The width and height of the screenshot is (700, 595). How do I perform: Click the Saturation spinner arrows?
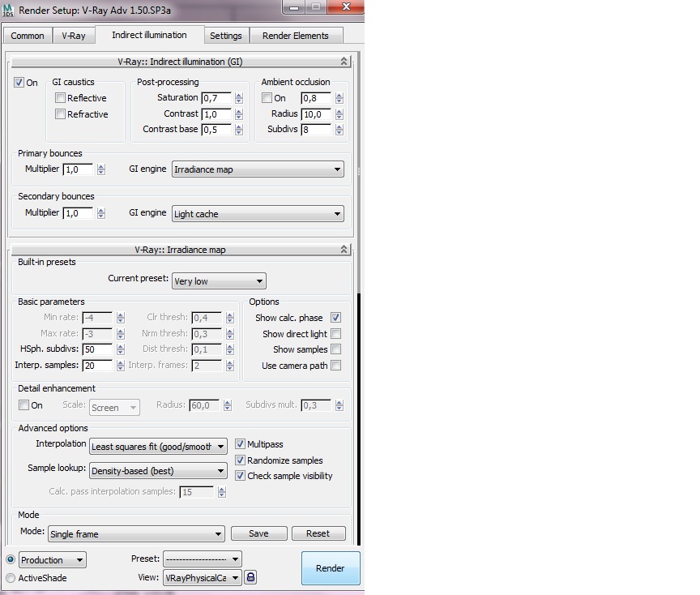coord(239,98)
